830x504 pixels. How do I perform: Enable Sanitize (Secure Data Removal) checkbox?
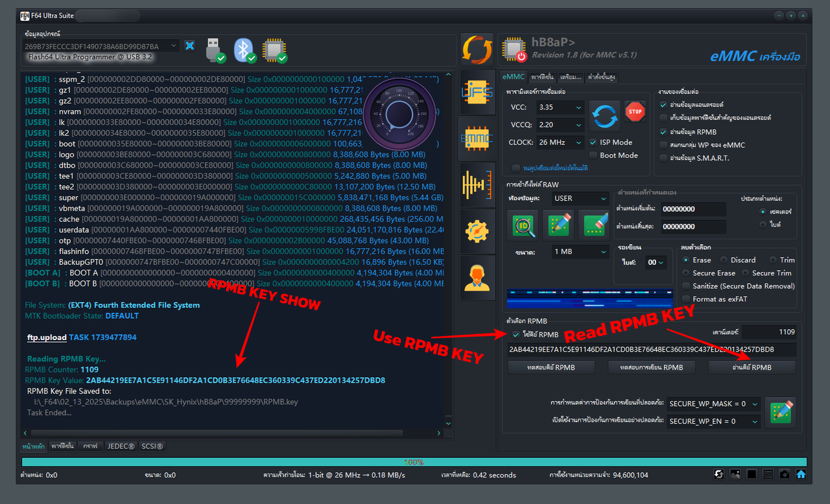pyautogui.click(x=687, y=286)
